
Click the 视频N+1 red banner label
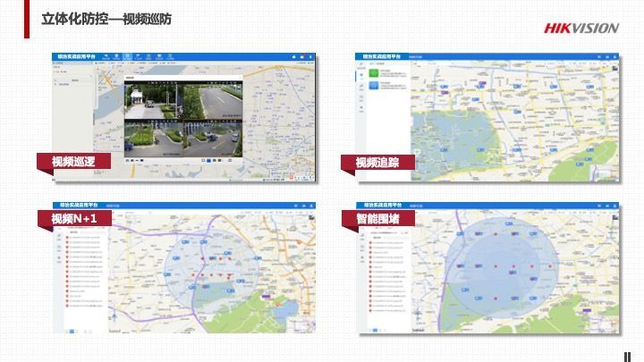coord(74,218)
